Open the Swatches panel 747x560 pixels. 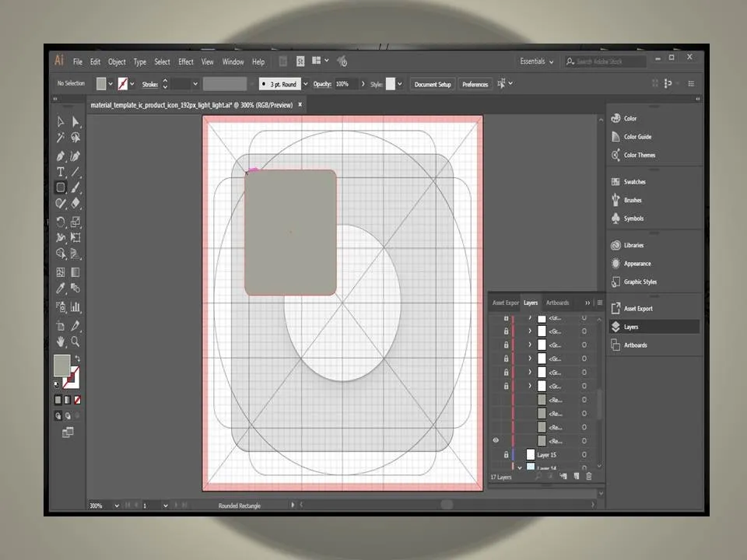pos(635,182)
